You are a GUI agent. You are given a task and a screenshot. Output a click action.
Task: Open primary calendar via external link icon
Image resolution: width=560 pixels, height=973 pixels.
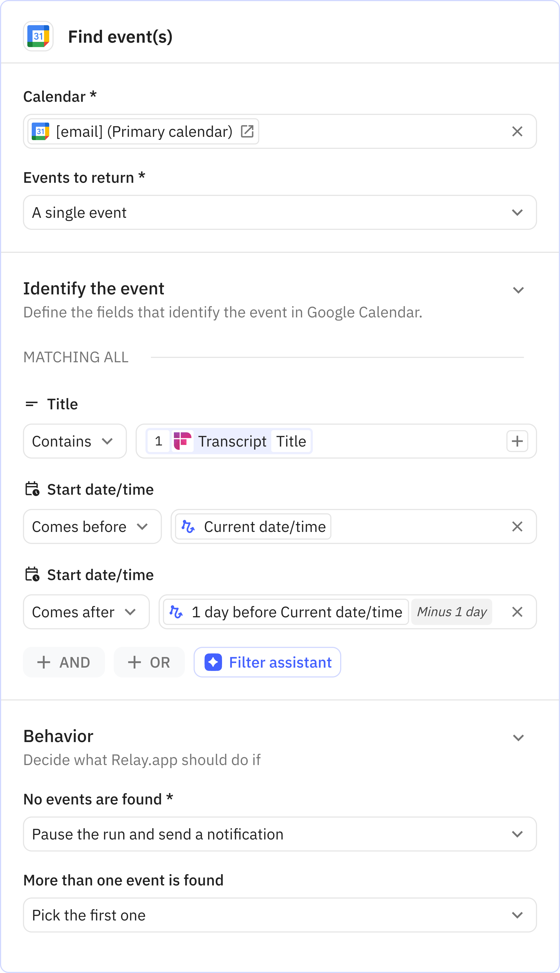point(247,131)
